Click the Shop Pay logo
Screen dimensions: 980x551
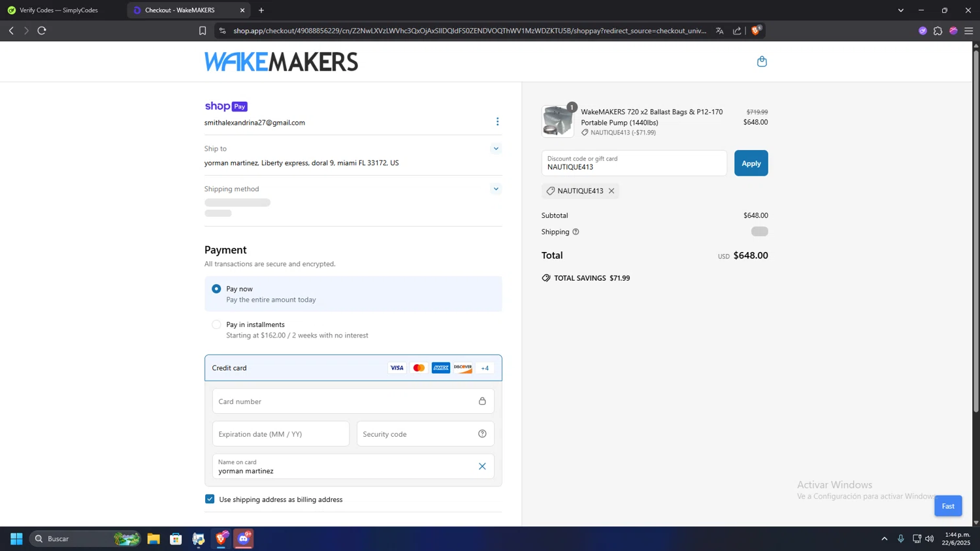tap(226, 106)
